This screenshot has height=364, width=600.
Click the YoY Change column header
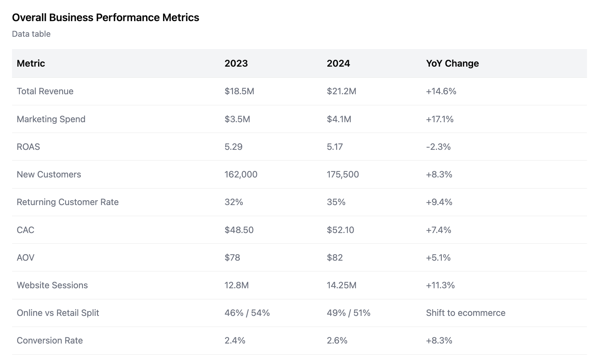point(452,63)
